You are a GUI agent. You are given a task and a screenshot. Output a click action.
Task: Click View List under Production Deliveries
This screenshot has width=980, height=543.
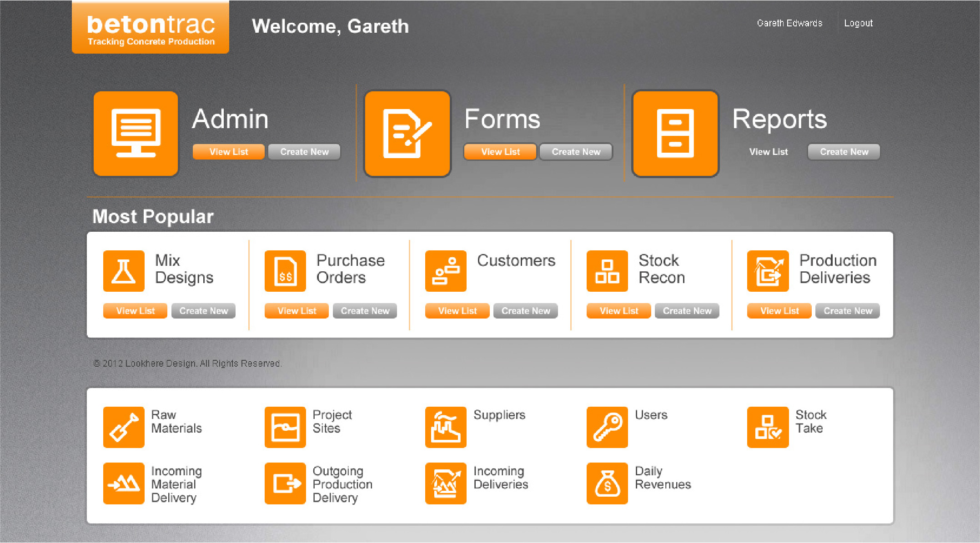click(779, 311)
